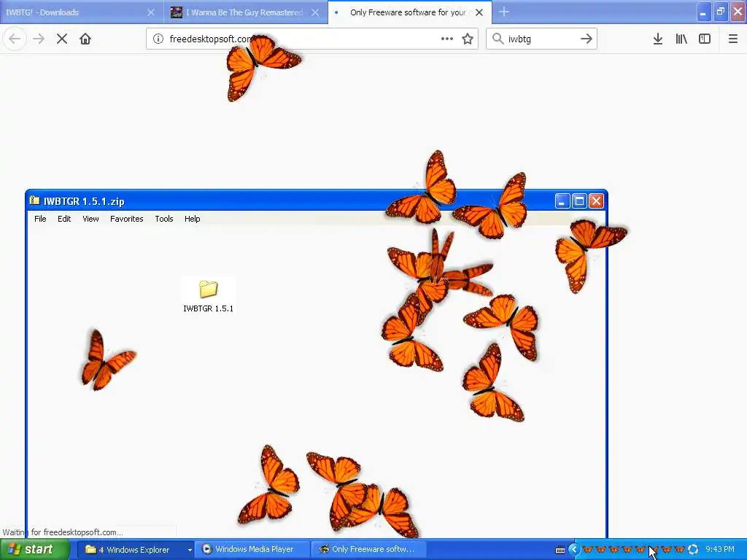Close the Firefox window

[738, 12]
